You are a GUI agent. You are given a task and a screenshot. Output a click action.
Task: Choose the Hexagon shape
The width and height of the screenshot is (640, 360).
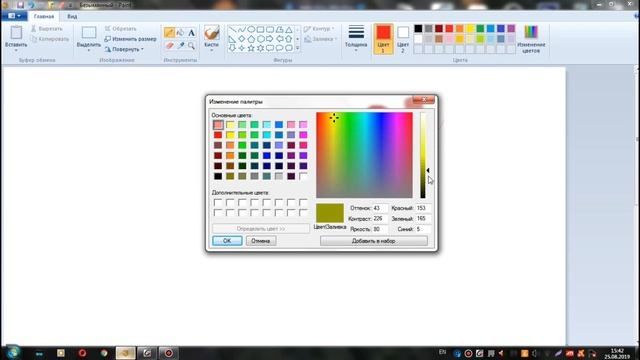(260, 39)
